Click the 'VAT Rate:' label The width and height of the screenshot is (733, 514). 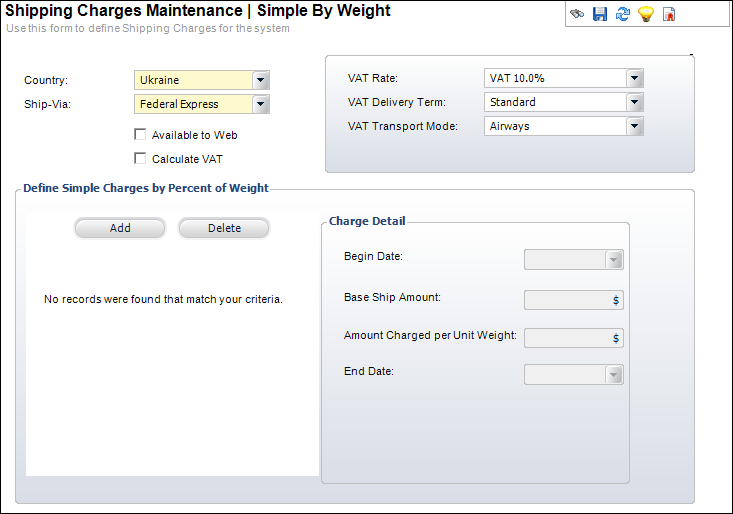[x=373, y=78]
